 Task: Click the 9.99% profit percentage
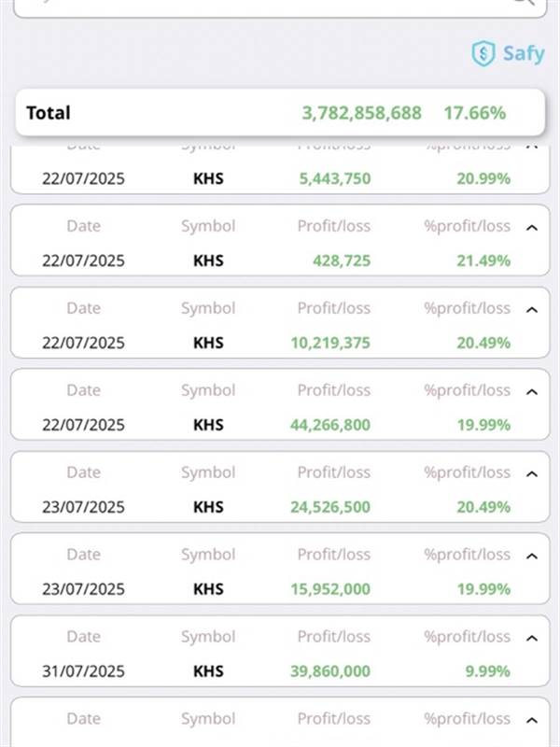click(x=487, y=671)
